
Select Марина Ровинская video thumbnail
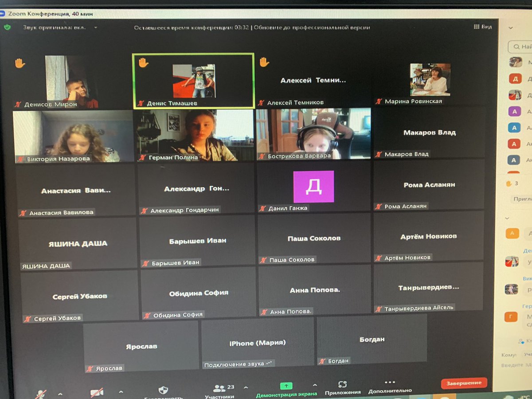pos(430,79)
